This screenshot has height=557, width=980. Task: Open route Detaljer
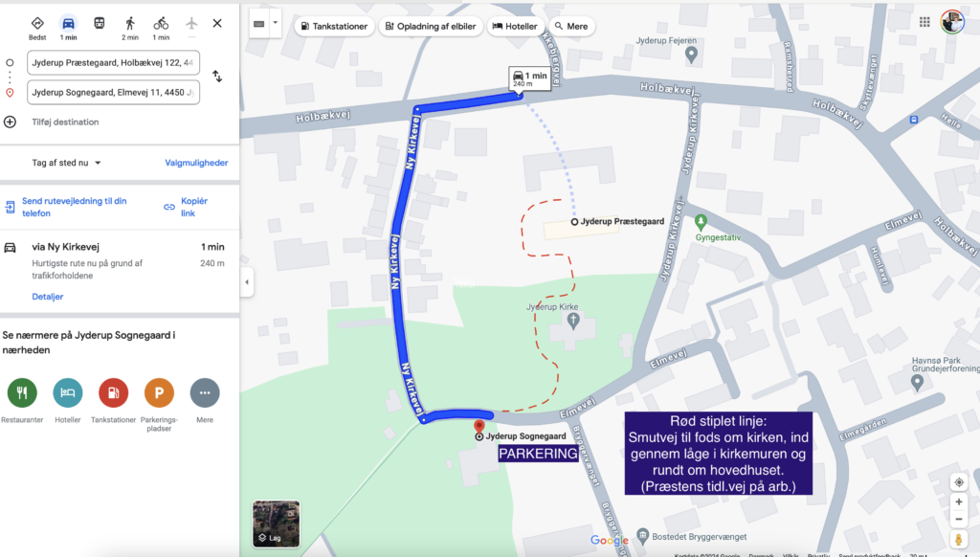(x=48, y=297)
